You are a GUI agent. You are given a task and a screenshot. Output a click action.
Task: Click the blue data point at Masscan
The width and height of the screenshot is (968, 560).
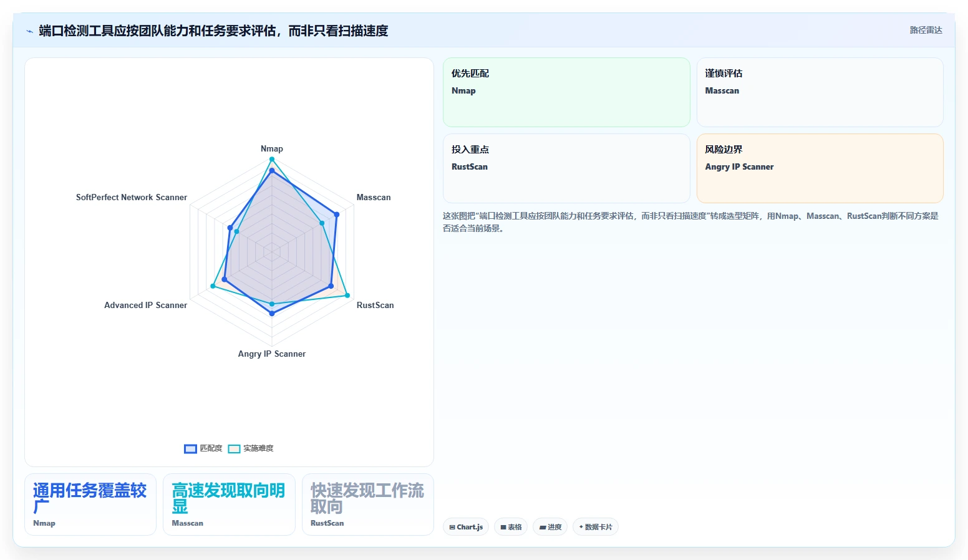click(x=337, y=215)
